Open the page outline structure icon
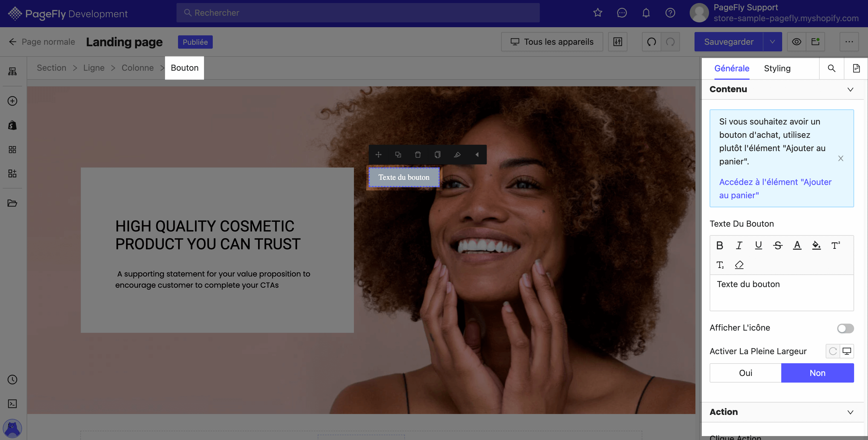Image resolution: width=868 pixels, height=440 pixels. [x=12, y=71]
